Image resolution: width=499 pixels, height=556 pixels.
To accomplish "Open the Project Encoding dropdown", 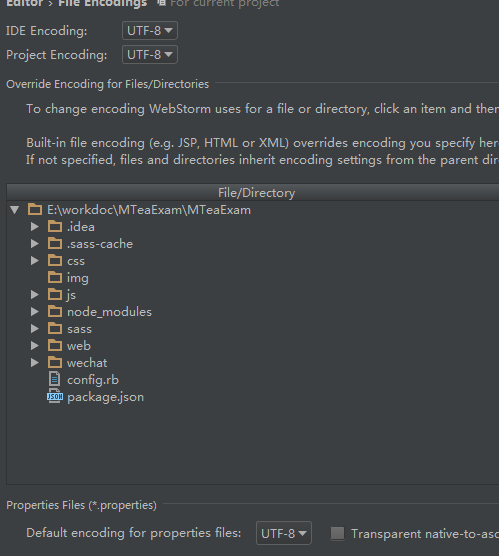I will coord(150,55).
